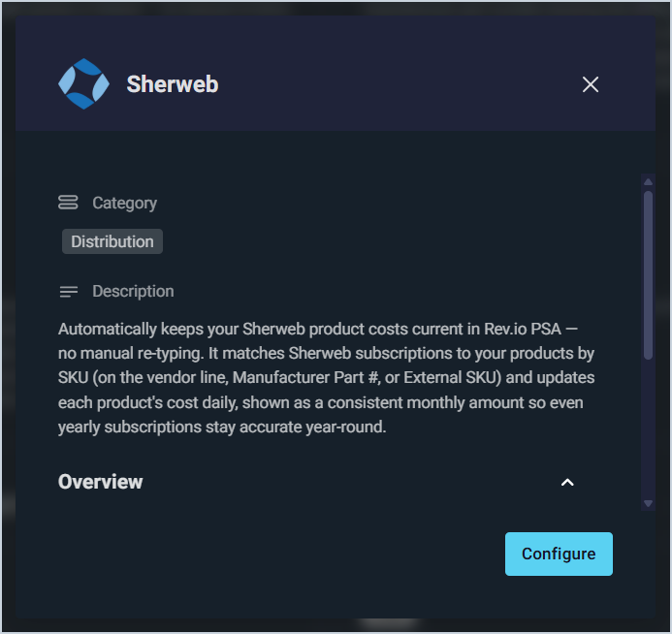Image resolution: width=672 pixels, height=634 pixels.
Task: Click the scrollbar track below the thumb
Action: click(x=648, y=428)
